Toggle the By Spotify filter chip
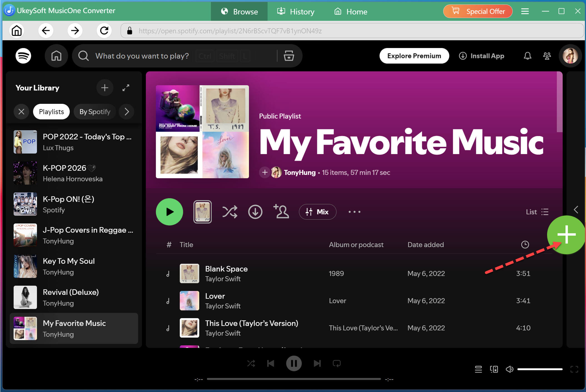Image resolution: width=586 pixels, height=392 pixels. tap(95, 112)
